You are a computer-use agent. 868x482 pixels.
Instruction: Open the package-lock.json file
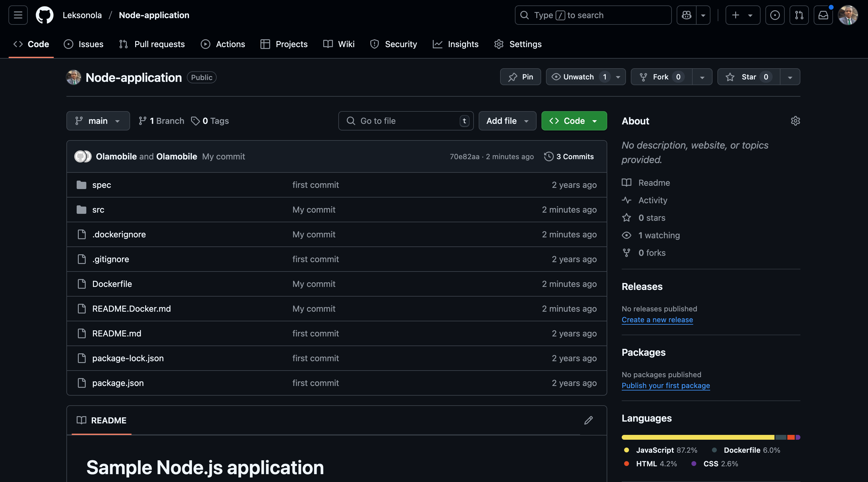tap(128, 358)
